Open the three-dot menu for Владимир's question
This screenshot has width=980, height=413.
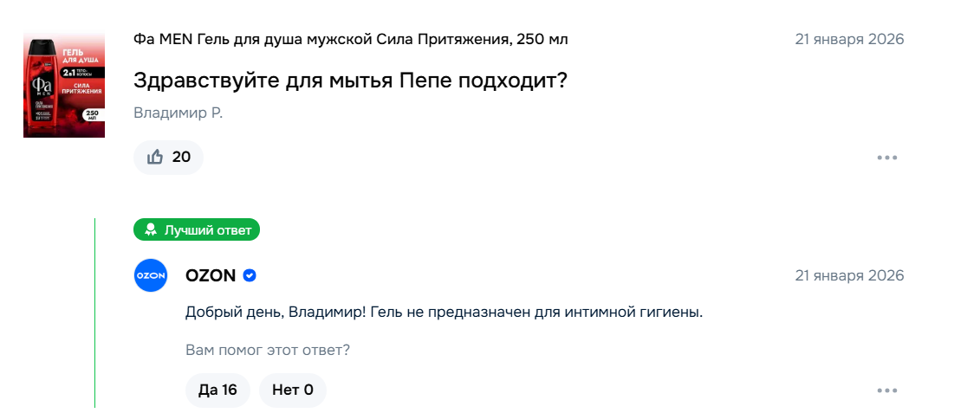pos(886,158)
